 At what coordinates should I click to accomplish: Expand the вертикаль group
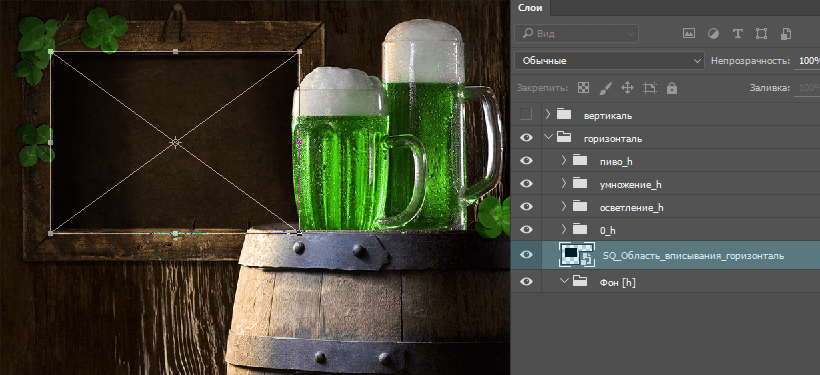point(548,114)
